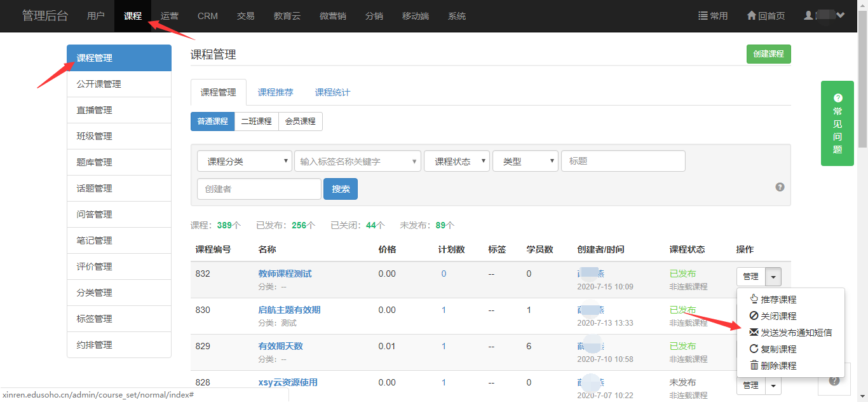
Task: Click the user avatar icon in top bar
Action: 809,15
